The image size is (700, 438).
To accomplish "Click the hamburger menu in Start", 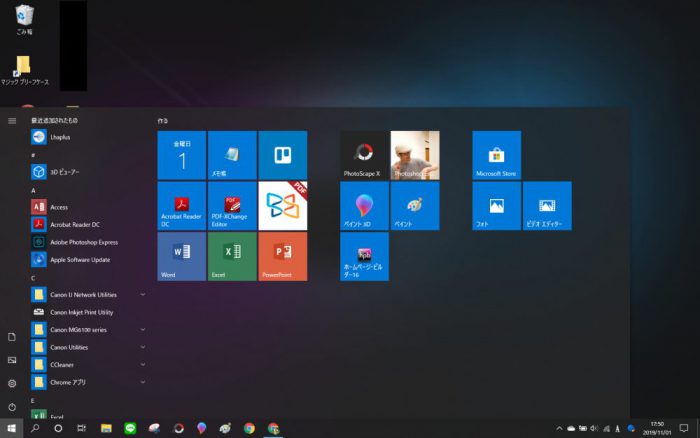I will [x=12, y=121].
